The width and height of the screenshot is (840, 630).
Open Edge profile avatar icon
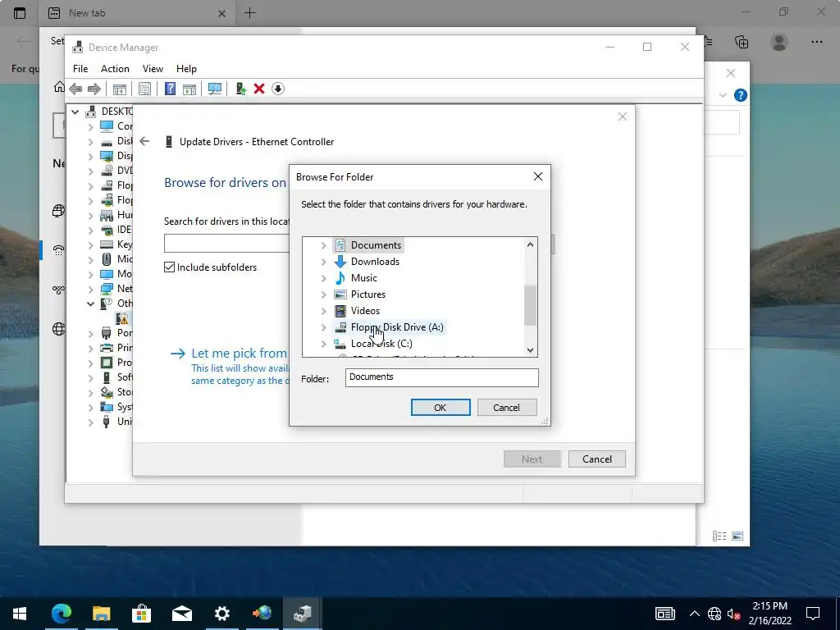779,42
